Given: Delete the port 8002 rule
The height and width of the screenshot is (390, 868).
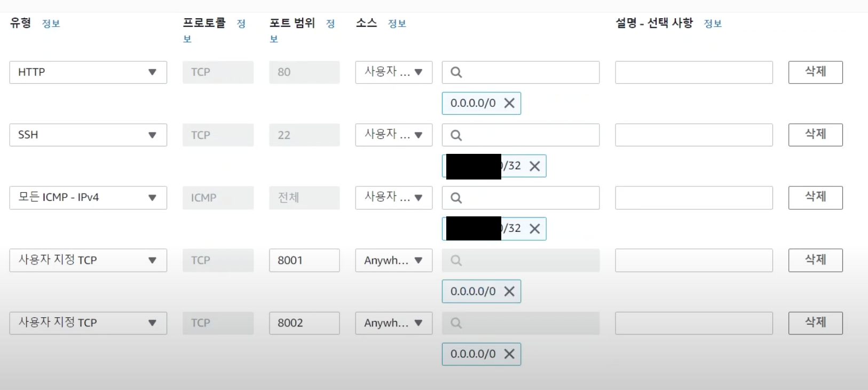Looking at the screenshot, I should pyautogui.click(x=815, y=323).
